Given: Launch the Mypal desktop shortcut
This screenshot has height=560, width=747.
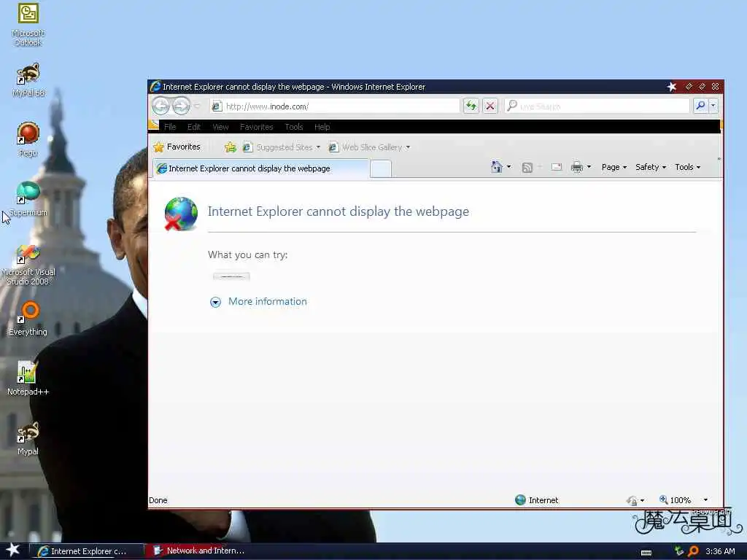Looking at the screenshot, I should tap(28, 438).
